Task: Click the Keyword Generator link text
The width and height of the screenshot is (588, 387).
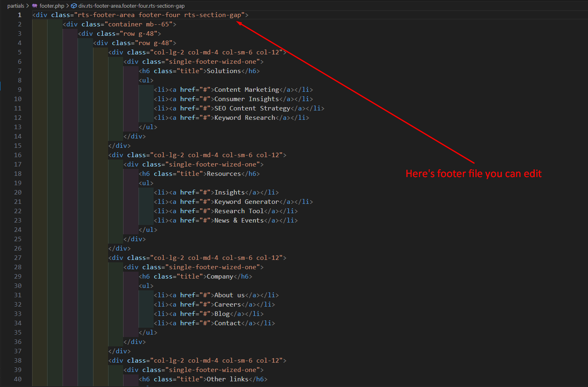Action: coord(246,202)
